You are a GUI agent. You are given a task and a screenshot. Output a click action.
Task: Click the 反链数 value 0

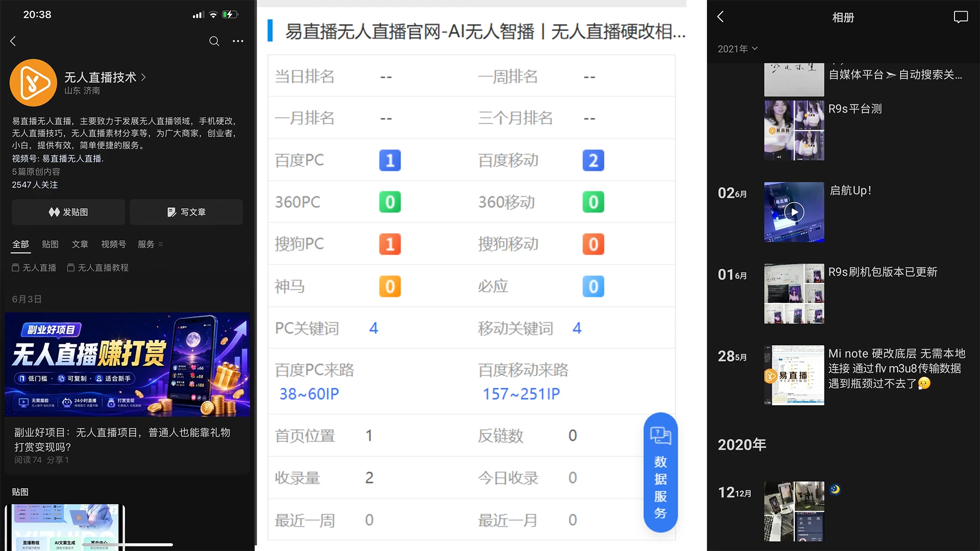tap(573, 436)
